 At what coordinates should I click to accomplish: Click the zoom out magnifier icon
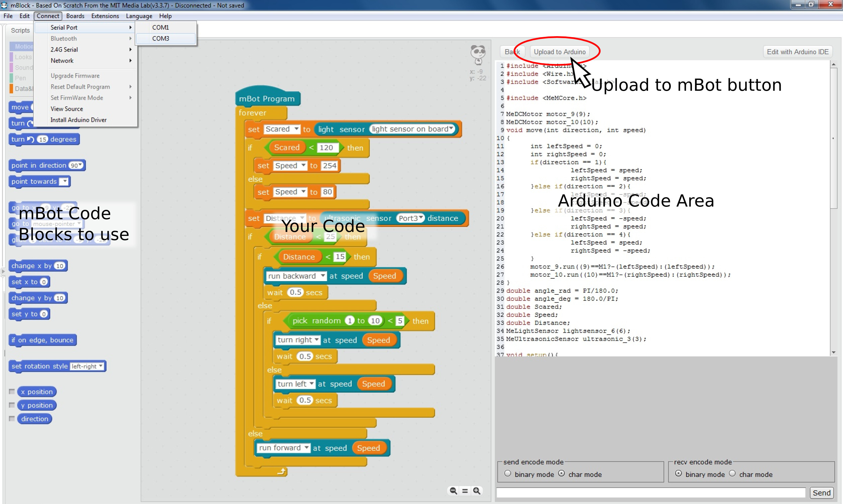pyautogui.click(x=453, y=491)
